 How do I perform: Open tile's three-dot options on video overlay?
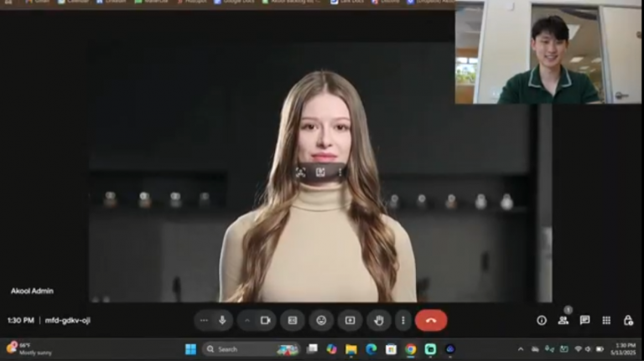(x=340, y=172)
